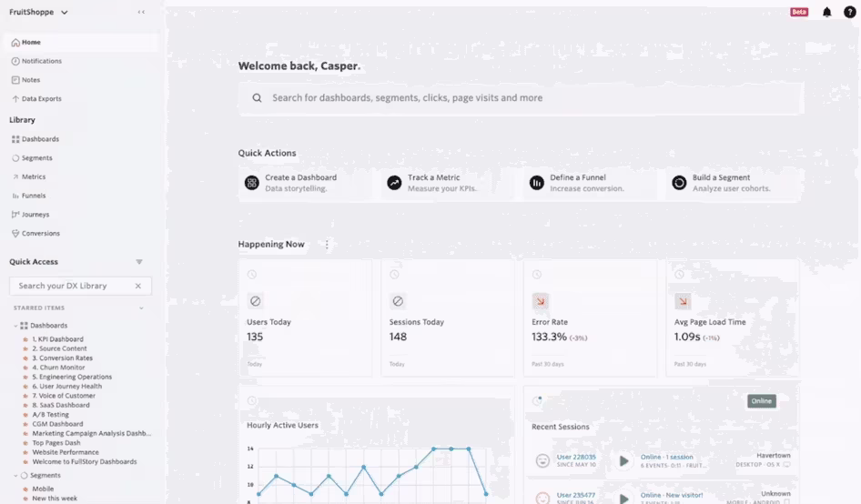861x504 pixels.
Task: Click the Online status badge
Action: pos(762,401)
